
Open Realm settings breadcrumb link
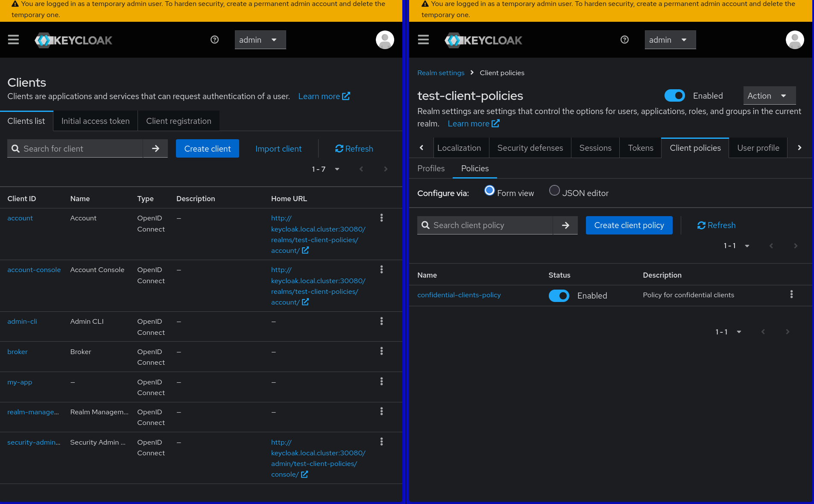pyautogui.click(x=441, y=73)
